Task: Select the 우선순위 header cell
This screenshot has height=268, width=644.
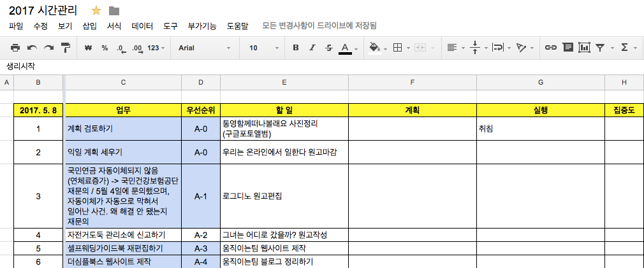Action: [201, 110]
